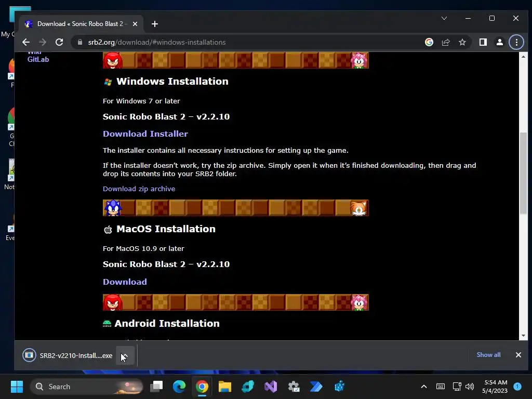
Task: Open the Chrome profile menu
Action: coord(499,42)
